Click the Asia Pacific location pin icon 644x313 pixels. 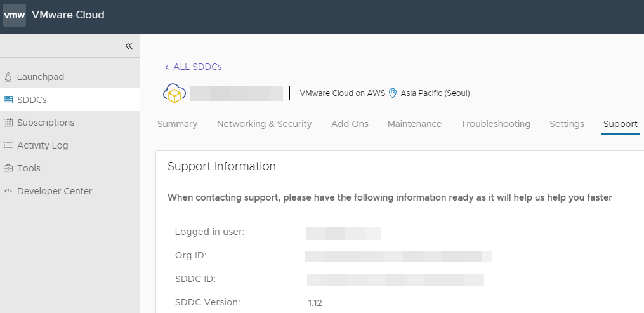[393, 93]
